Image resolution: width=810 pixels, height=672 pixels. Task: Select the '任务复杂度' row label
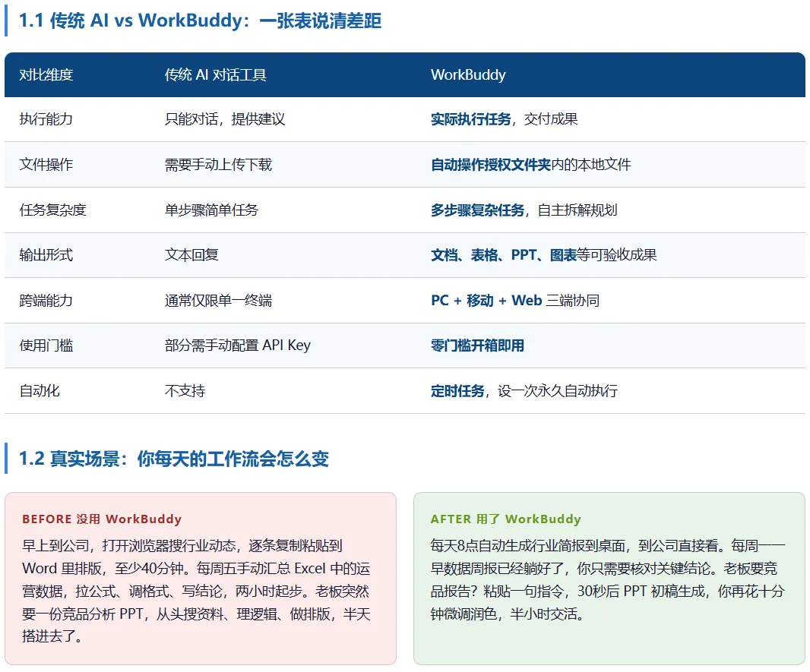(52, 210)
